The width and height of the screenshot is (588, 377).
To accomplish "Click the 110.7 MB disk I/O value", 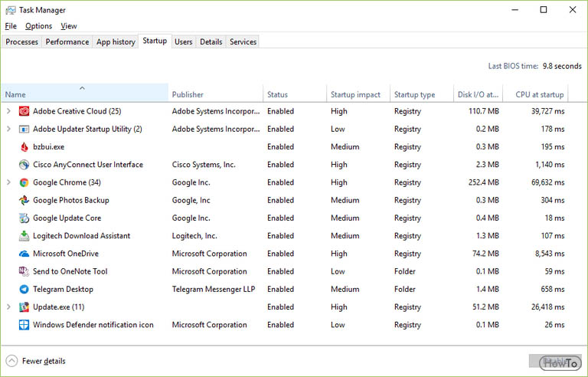I will pyautogui.click(x=484, y=111).
